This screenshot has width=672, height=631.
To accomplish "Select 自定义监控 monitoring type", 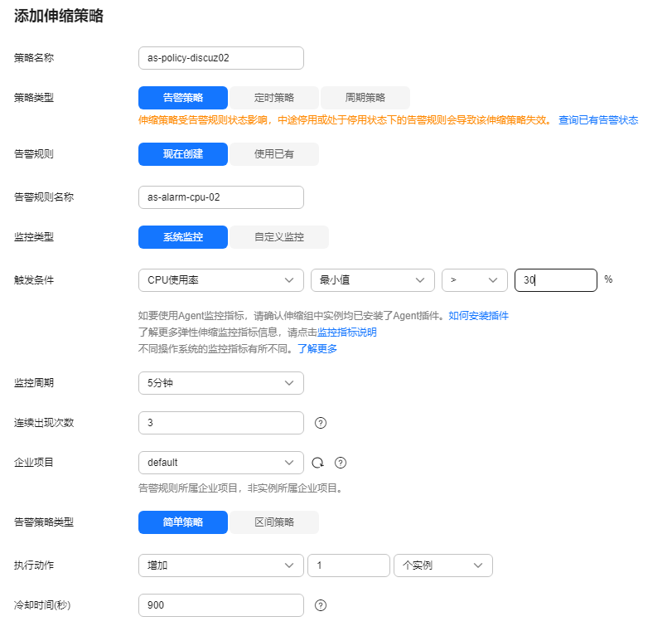I will pyautogui.click(x=279, y=237).
